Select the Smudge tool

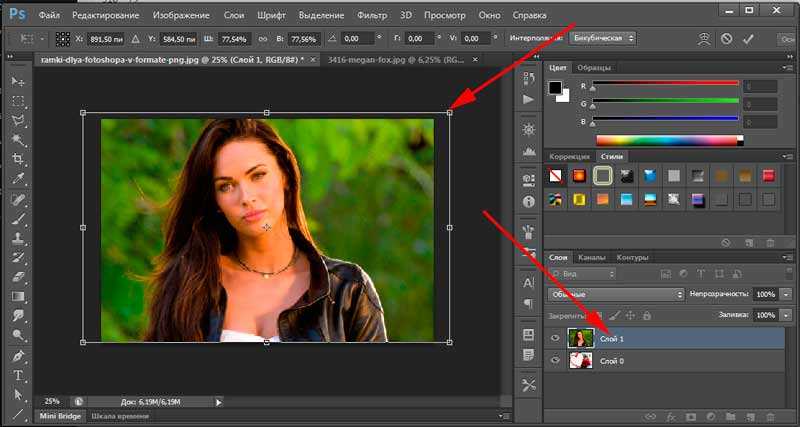coord(18,315)
